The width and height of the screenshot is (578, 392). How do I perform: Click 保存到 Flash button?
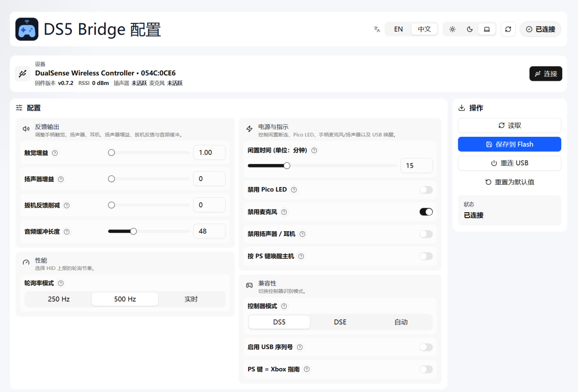coord(509,145)
